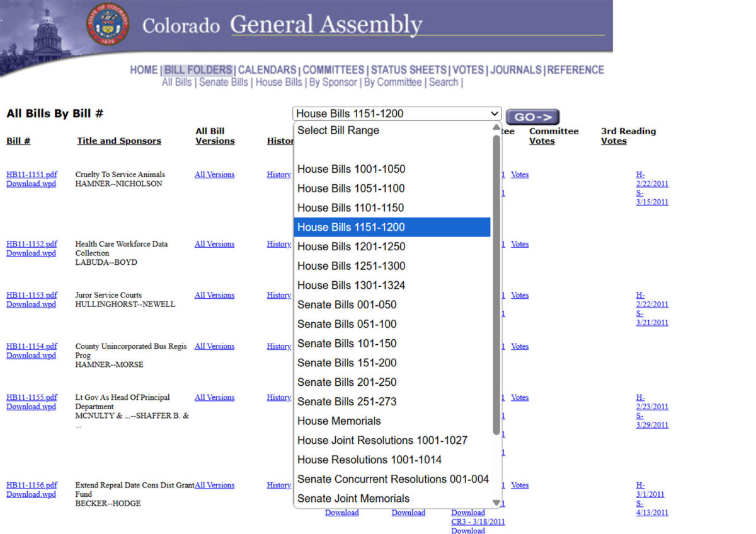Image resolution: width=756 pixels, height=534 pixels.
Task: Click the dropdown list scroll-down arrow
Action: (x=496, y=503)
